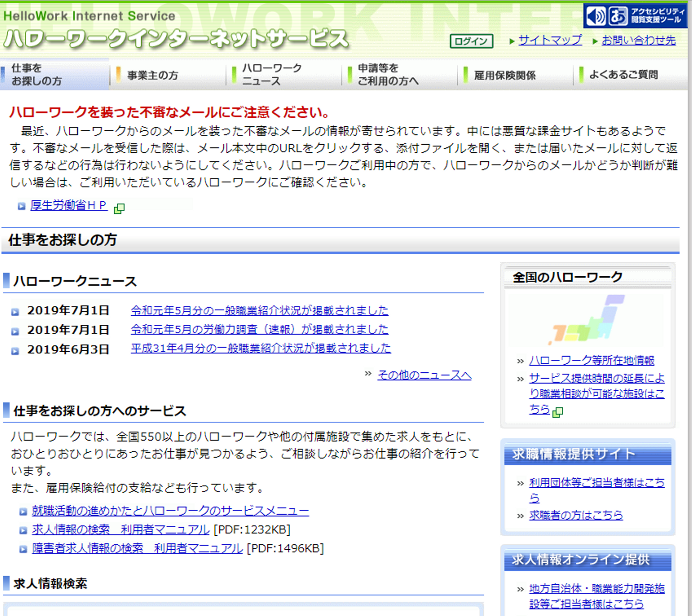This screenshot has width=692, height=616.
Task: Open the 令和元年5月の労働力調査 news link
Action: click(x=259, y=330)
